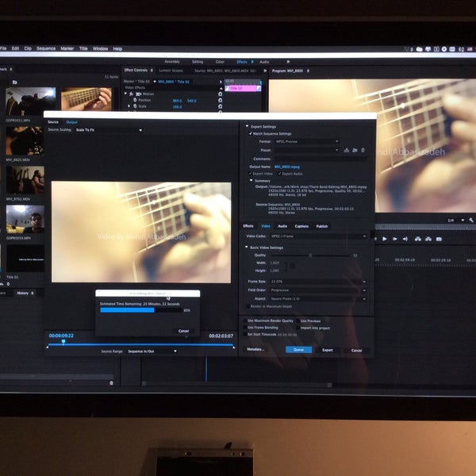The width and height of the screenshot is (476, 476).
Task: Click the Save Preset icon
Action: point(347,150)
